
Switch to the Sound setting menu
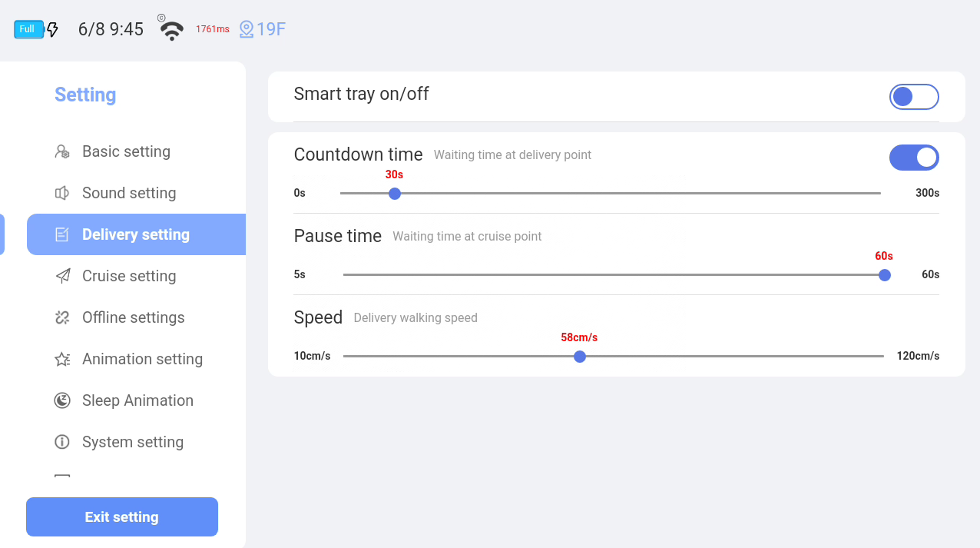tap(129, 193)
